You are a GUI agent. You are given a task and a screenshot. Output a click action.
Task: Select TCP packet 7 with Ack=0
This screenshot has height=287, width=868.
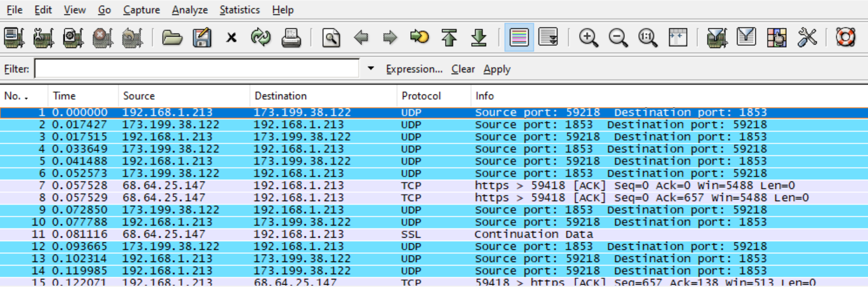(434, 186)
